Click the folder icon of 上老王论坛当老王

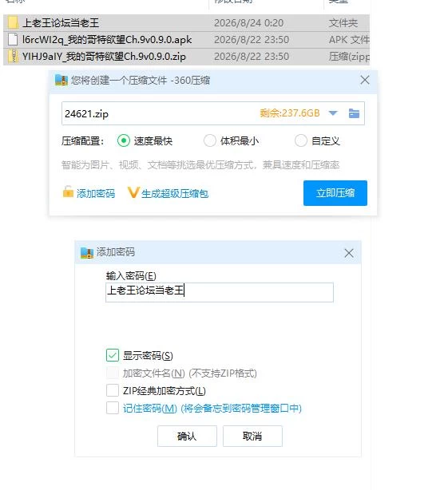tap(13, 23)
